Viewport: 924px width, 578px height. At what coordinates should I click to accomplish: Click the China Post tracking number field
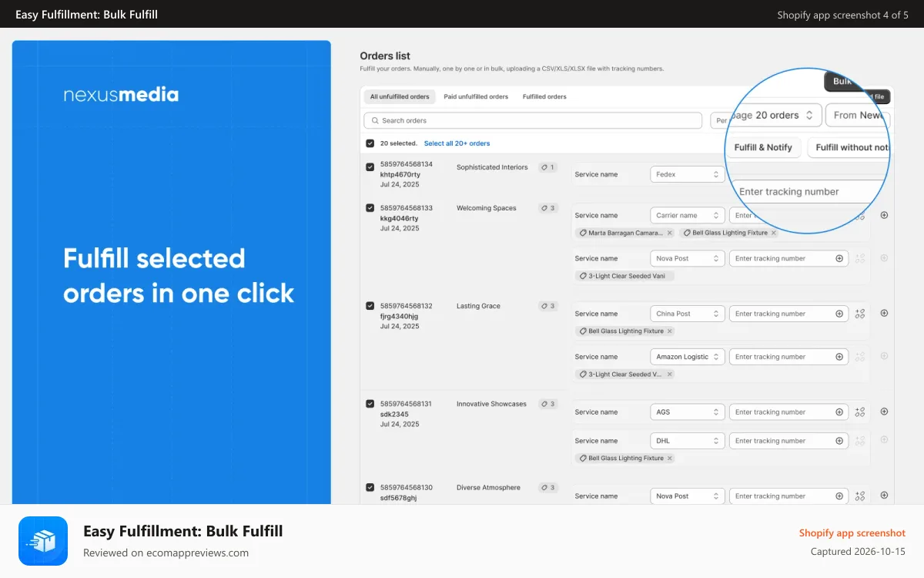[x=789, y=314]
